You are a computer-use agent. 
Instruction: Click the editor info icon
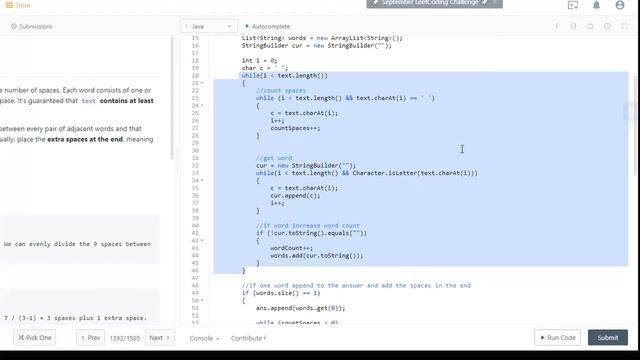tap(556, 26)
